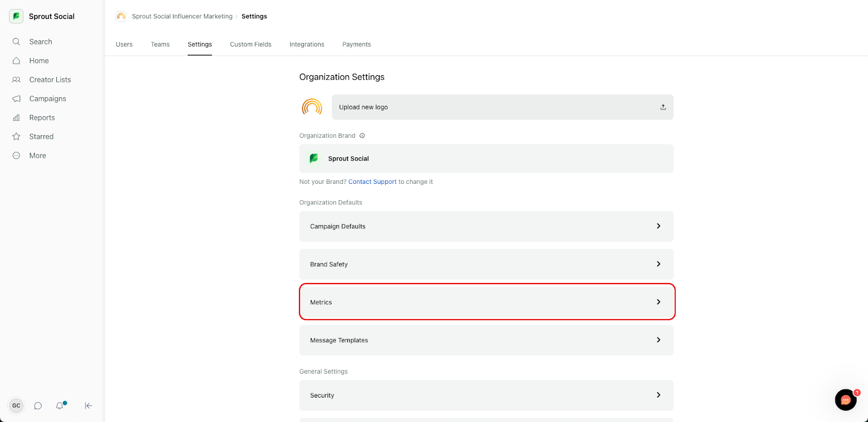
Task: Click the Creator Lists people icon
Action: coord(16,80)
